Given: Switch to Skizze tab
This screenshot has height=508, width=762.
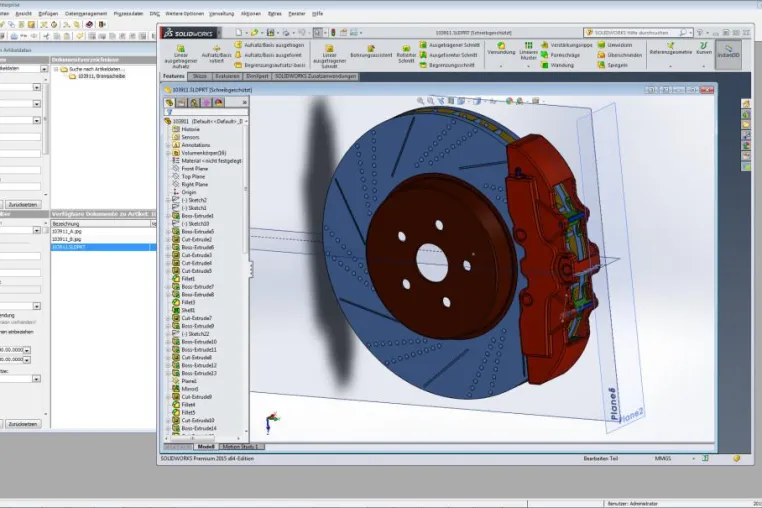Looking at the screenshot, I should tap(200, 76).
